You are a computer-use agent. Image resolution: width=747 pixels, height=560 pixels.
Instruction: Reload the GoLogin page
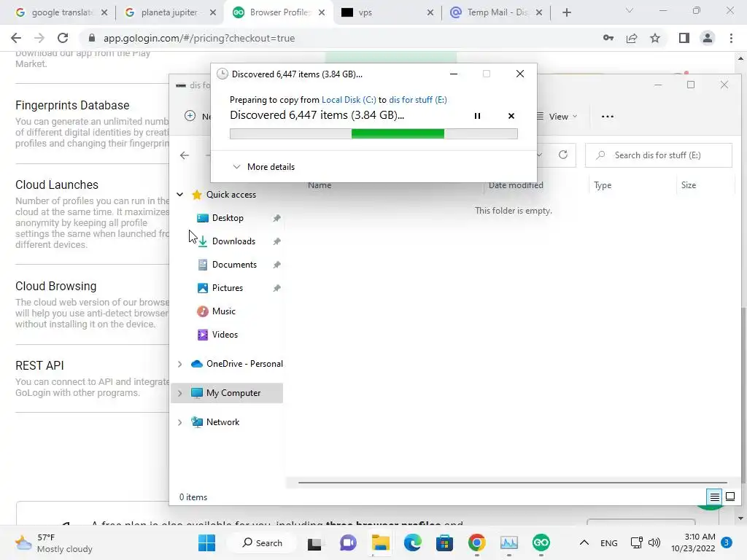pos(63,38)
